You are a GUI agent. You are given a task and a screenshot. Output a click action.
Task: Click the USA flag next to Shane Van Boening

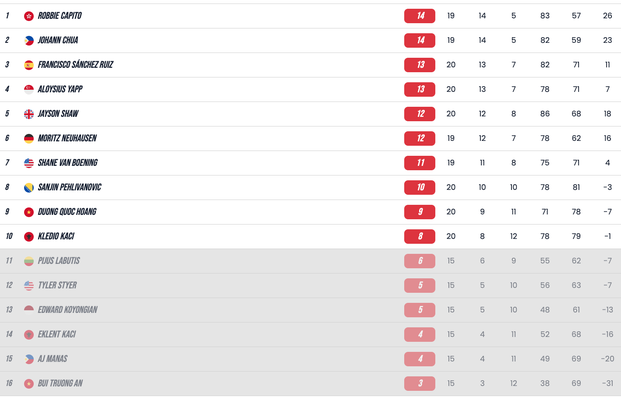(29, 163)
